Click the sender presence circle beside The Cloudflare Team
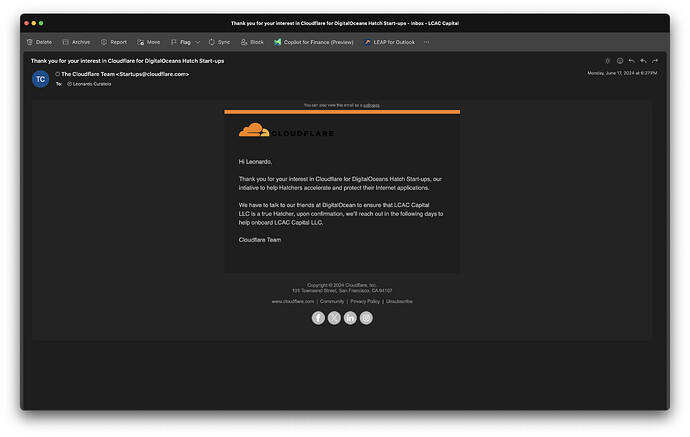 pos(58,74)
